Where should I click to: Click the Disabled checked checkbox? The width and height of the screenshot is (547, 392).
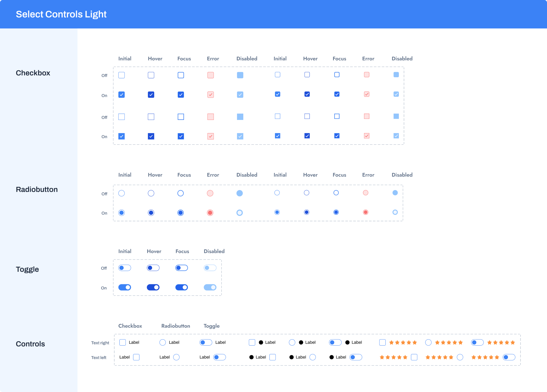point(240,94)
